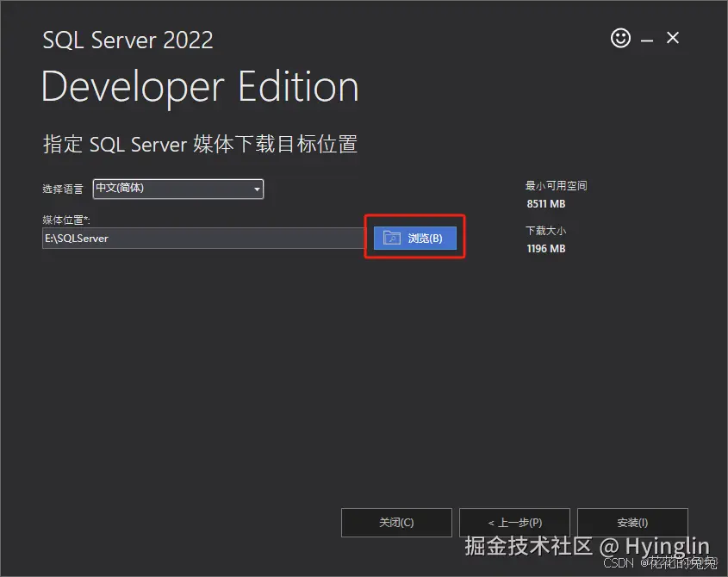This screenshot has height=577, width=728.
Task: Click the 关闭(C) button
Action: pyautogui.click(x=396, y=523)
